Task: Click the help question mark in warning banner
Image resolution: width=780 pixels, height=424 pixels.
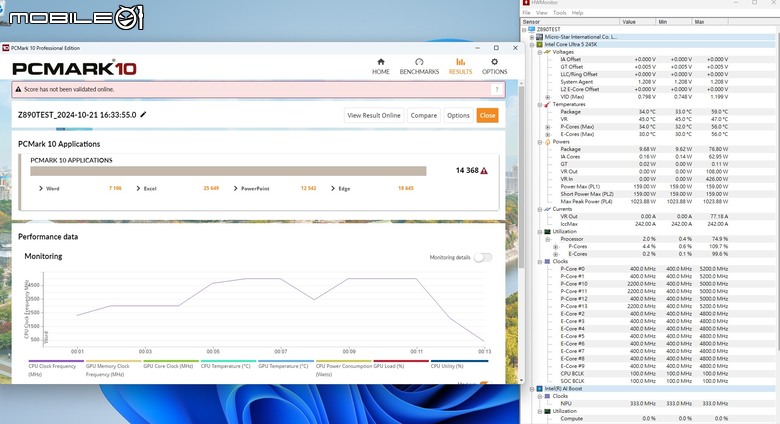Action: click(496, 90)
